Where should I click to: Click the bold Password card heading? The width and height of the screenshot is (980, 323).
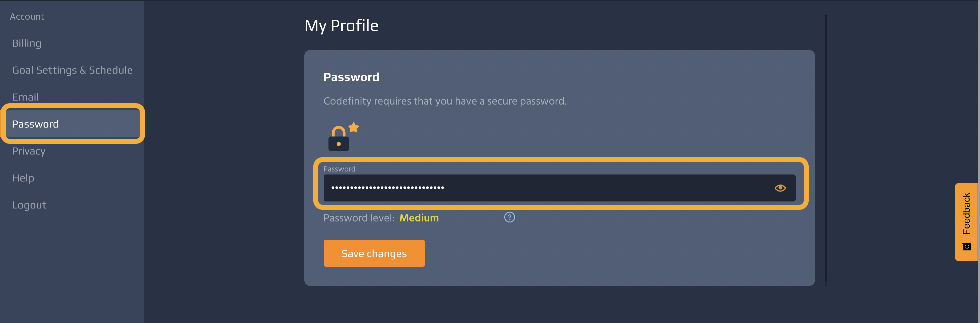point(351,77)
